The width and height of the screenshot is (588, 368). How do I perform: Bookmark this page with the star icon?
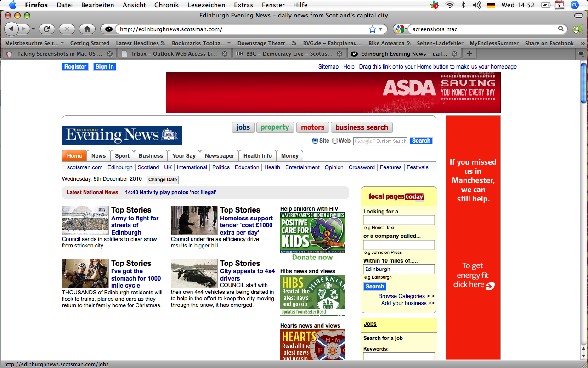pyautogui.click(x=373, y=29)
